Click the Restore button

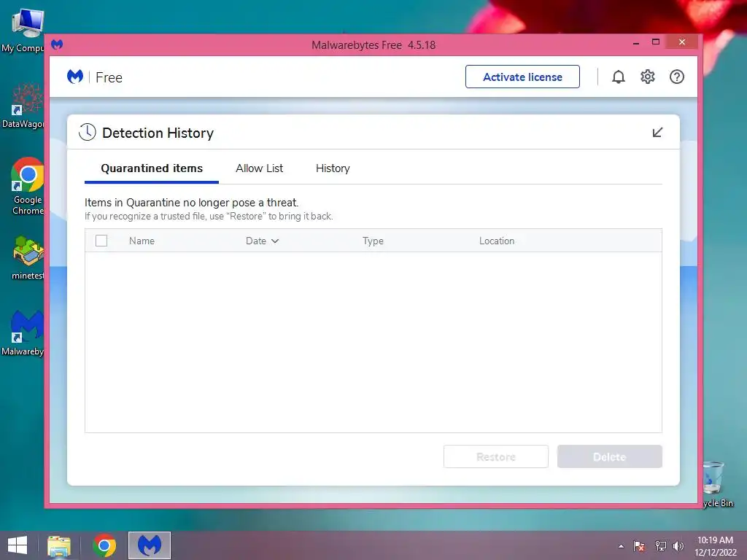pyautogui.click(x=496, y=456)
